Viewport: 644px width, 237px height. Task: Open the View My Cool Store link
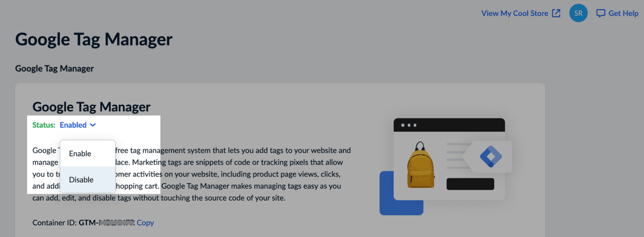[515, 13]
